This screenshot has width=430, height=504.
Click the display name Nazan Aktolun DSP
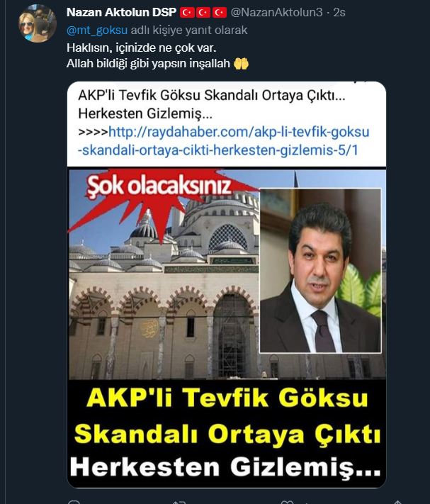pyautogui.click(x=121, y=13)
